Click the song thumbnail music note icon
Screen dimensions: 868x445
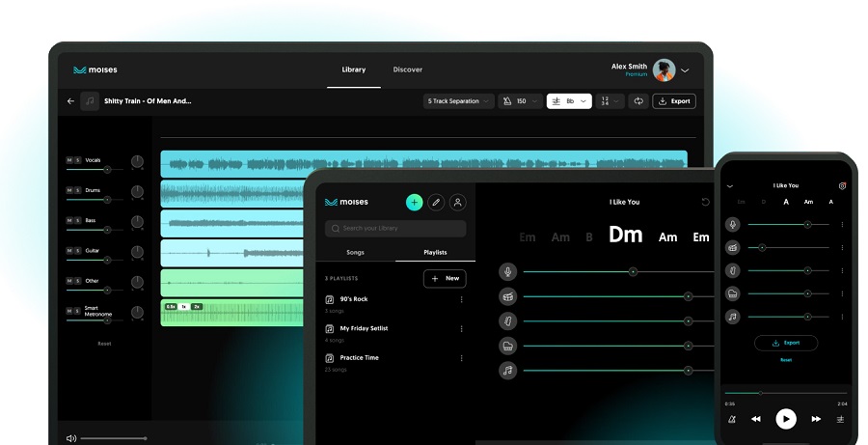(90, 101)
